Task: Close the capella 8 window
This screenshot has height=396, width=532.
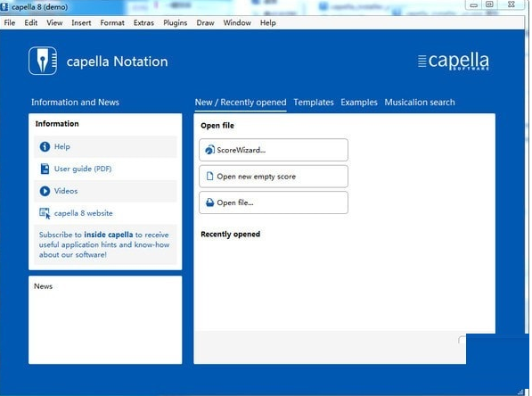Action: click(x=512, y=4)
